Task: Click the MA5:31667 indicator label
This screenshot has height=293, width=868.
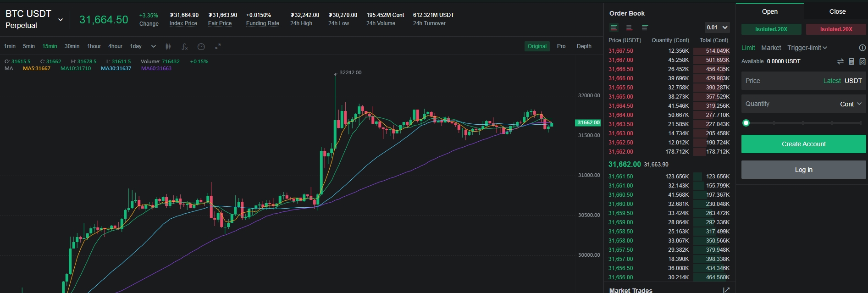Action: point(37,68)
